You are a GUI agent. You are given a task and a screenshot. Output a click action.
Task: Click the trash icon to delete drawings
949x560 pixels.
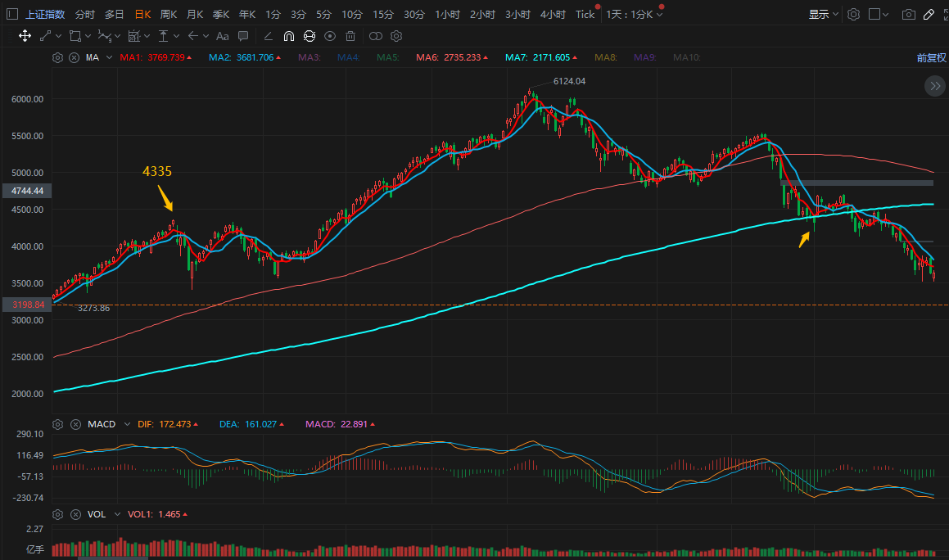click(x=350, y=36)
